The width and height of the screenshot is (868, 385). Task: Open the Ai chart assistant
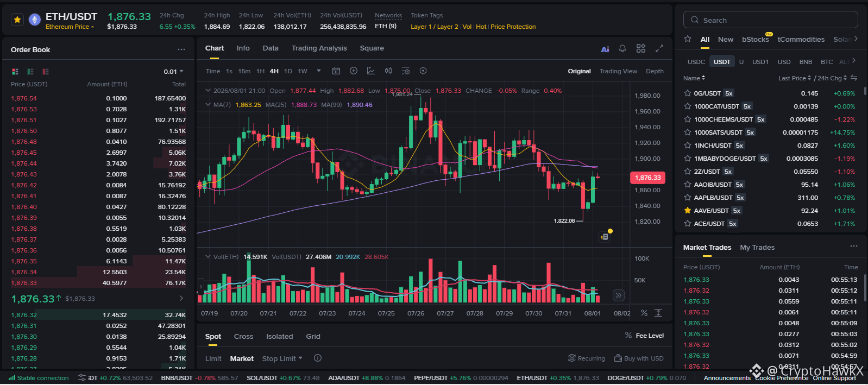(605, 49)
